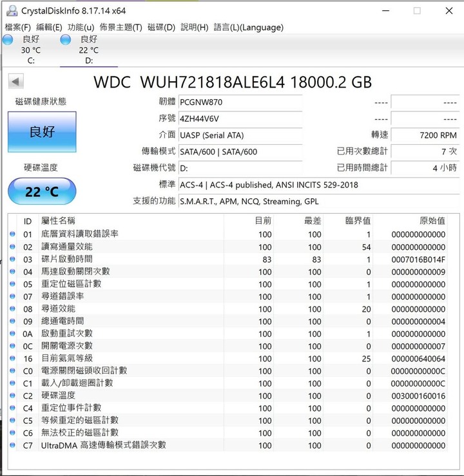Click the serial number field 4ZH44V6V
Viewport: 464px width, 476px height.
pyautogui.click(x=240, y=119)
